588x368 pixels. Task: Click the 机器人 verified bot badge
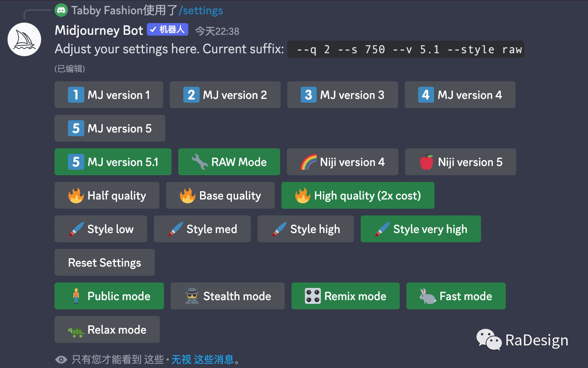[167, 29]
